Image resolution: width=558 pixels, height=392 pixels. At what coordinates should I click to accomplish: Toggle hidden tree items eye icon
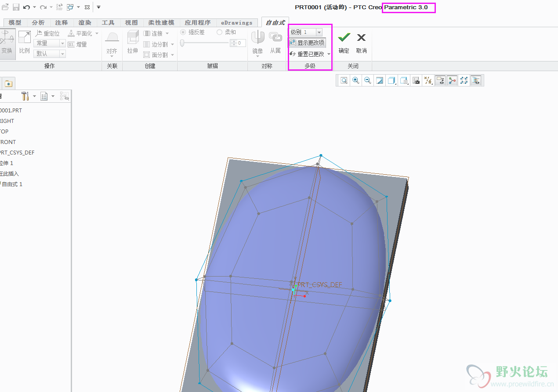click(64, 96)
